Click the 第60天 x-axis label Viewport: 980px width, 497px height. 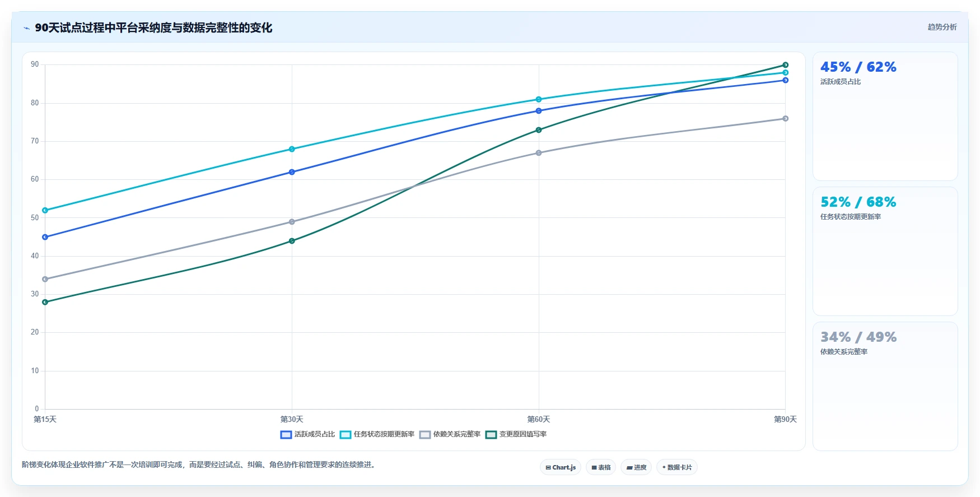tap(539, 419)
